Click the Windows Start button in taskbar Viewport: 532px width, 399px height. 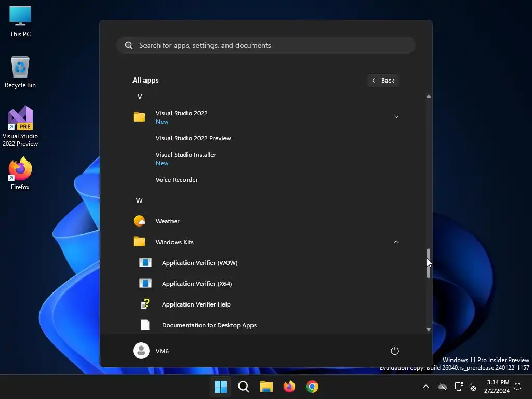[x=220, y=387]
